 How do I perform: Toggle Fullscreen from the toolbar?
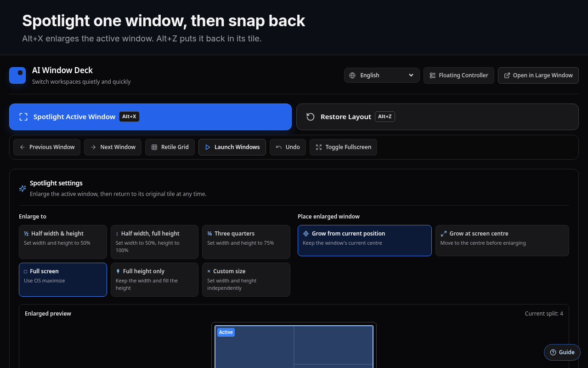coord(343,147)
